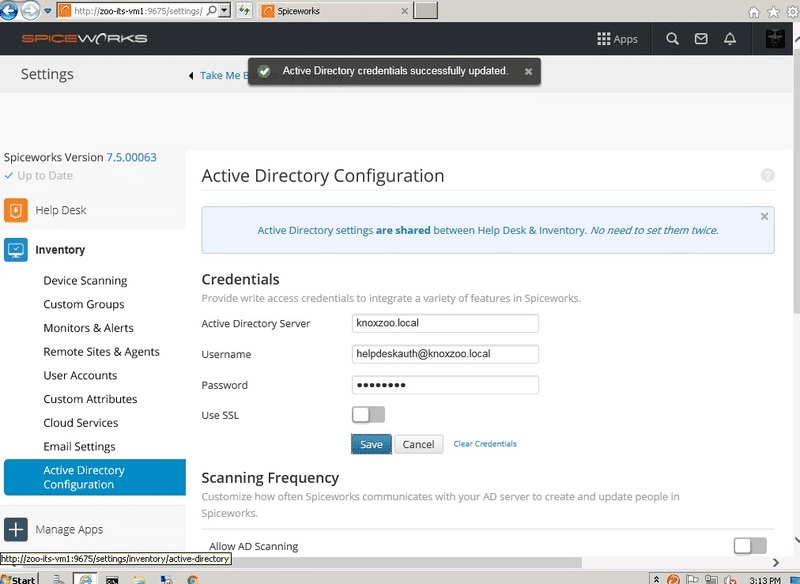This screenshot has width=800, height=584.
Task: Open Custom Attributes settings
Action: 90,399
